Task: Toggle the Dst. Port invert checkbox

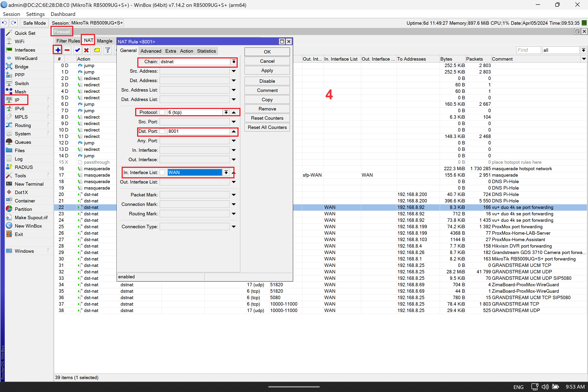Action: pyautogui.click(x=162, y=131)
